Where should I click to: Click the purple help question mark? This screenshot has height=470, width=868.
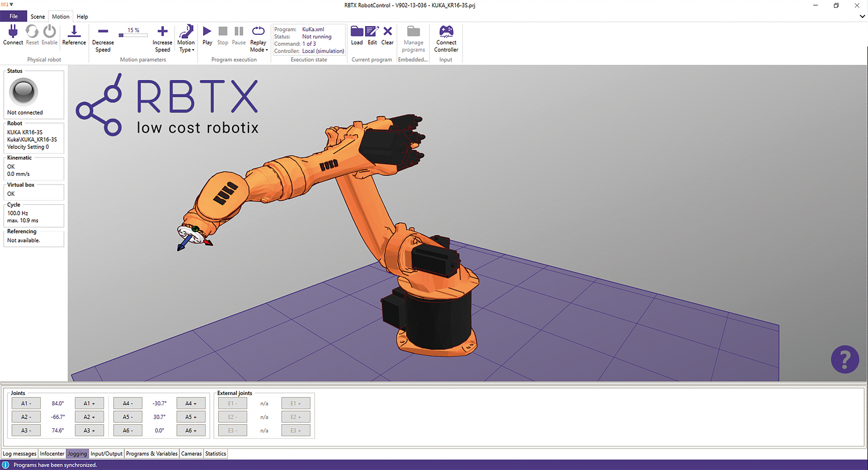(x=845, y=359)
